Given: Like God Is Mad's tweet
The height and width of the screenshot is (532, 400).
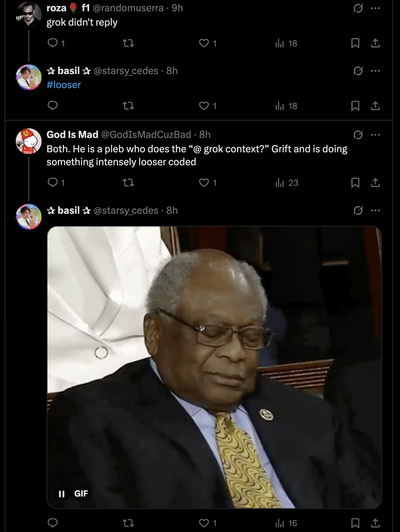Looking at the screenshot, I should click(204, 183).
